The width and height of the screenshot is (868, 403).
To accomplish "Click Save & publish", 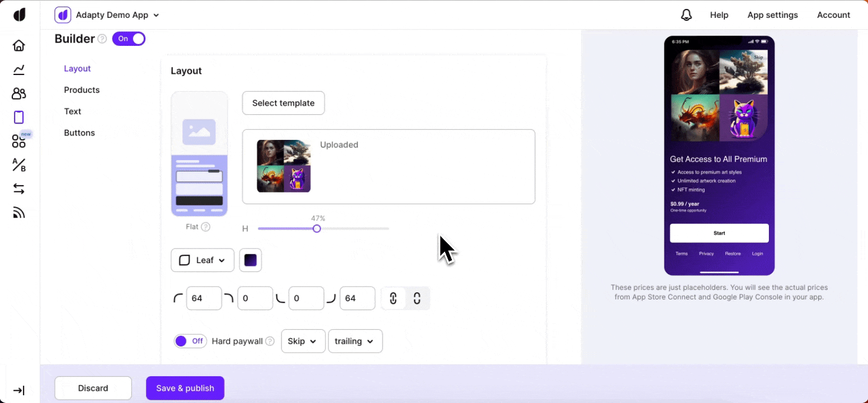I will pos(185,388).
